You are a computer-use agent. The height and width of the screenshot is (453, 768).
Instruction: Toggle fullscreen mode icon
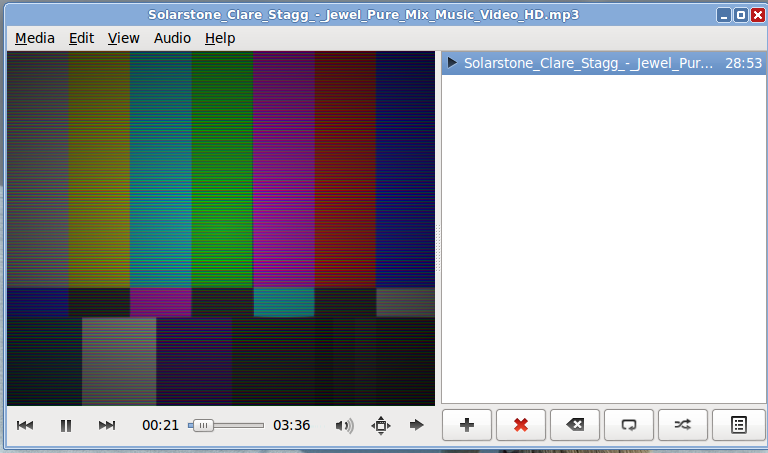(380, 425)
